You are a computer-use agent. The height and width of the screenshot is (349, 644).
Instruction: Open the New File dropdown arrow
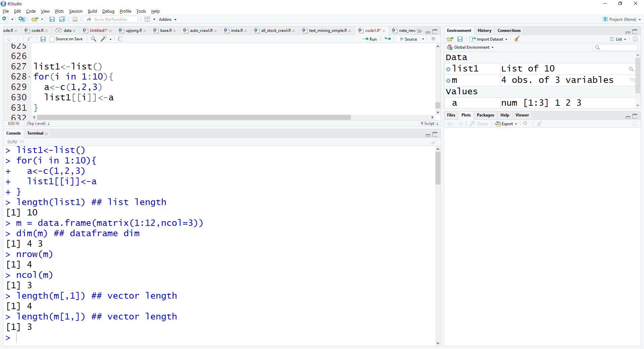pyautogui.click(x=12, y=19)
